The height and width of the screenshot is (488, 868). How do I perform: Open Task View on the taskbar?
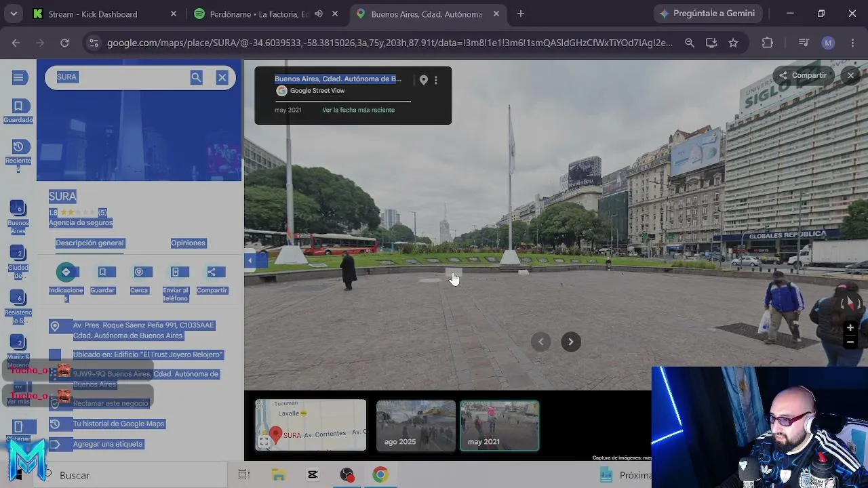click(x=244, y=475)
